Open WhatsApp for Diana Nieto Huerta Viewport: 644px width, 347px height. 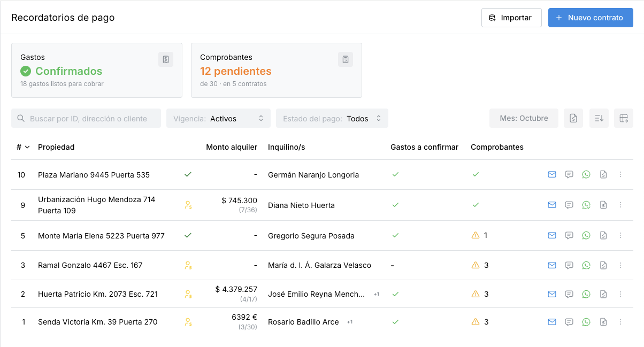coord(586,205)
